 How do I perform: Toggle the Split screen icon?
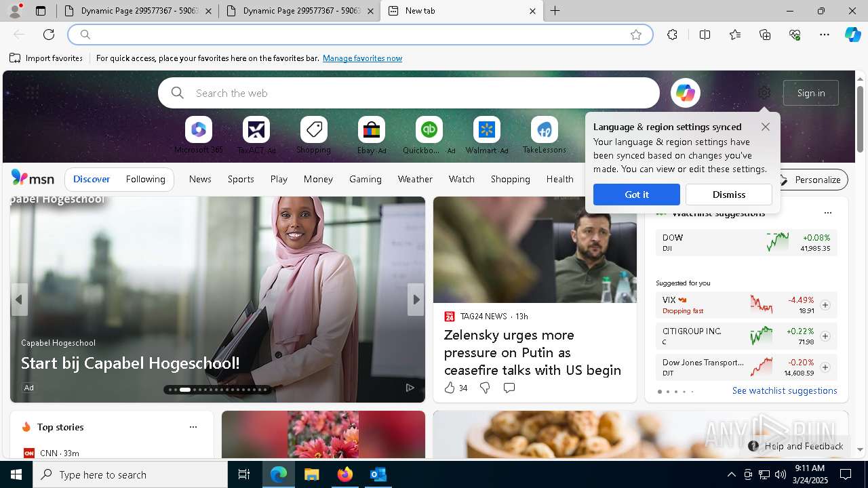click(x=705, y=35)
